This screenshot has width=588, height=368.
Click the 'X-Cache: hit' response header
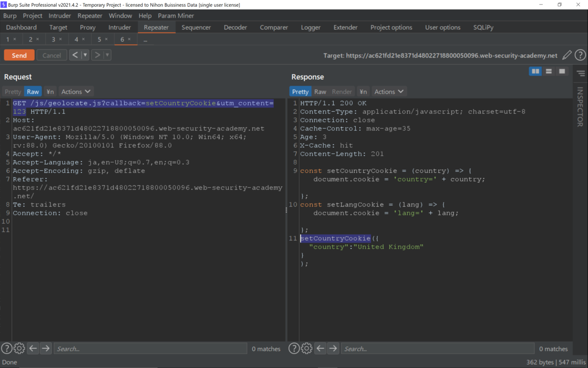(326, 145)
